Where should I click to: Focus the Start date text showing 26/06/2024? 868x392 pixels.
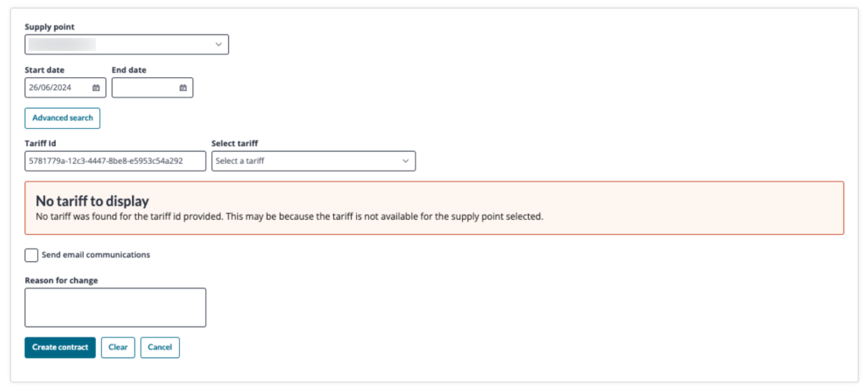[x=51, y=87]
